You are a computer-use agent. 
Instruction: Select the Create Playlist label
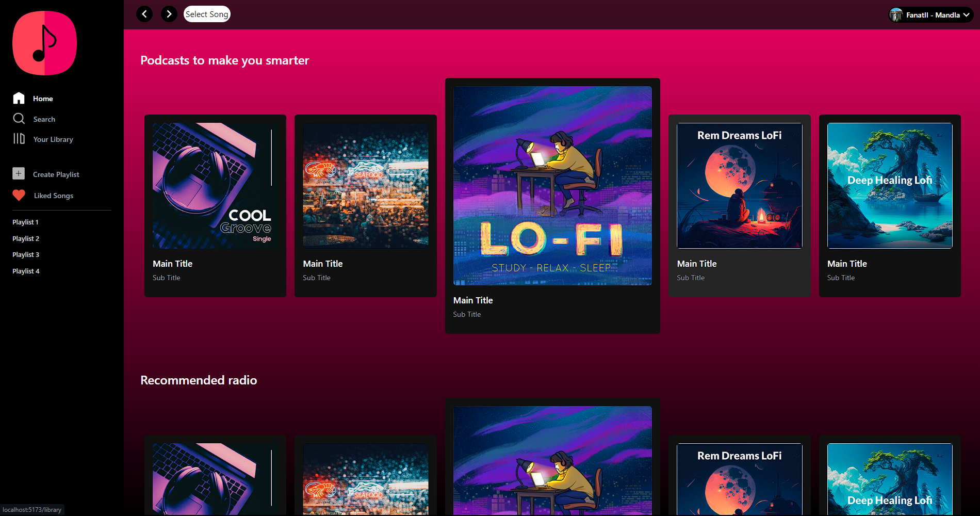(x=56, y=174)
